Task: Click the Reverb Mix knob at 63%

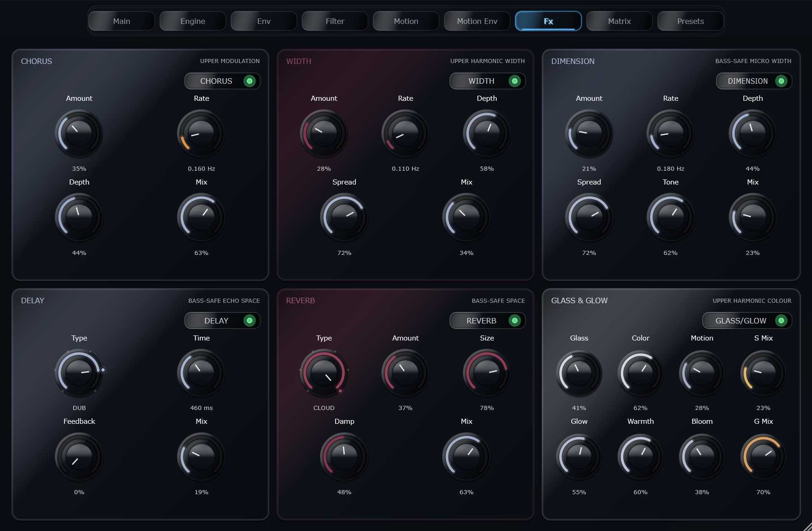Action: tap(466, 456)
